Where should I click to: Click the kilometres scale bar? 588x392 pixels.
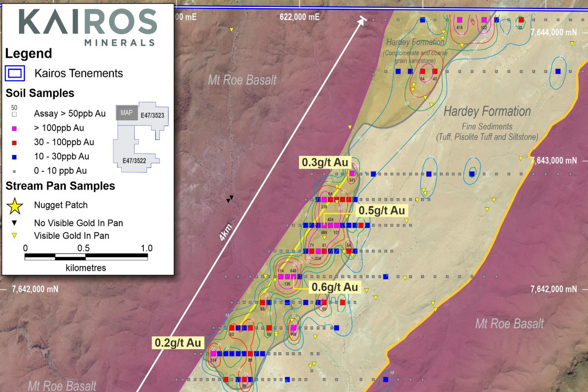(x=86, y=256)
